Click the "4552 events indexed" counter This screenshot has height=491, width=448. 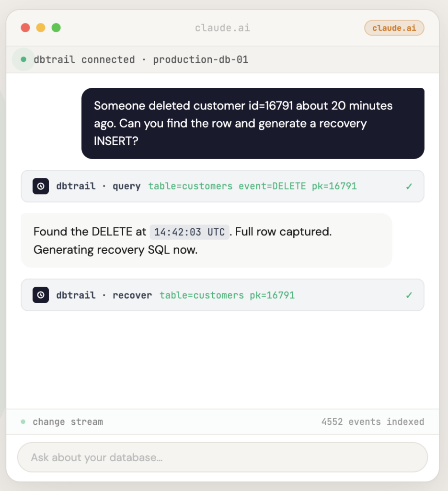coord(372,422)
